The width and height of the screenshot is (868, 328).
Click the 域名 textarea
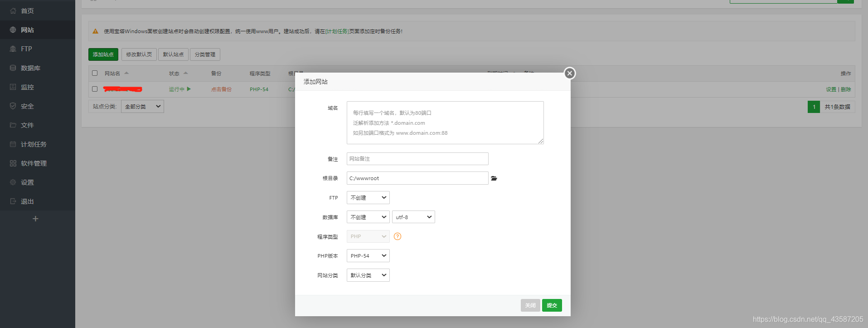pyautogui.click(x=445, y=122)
